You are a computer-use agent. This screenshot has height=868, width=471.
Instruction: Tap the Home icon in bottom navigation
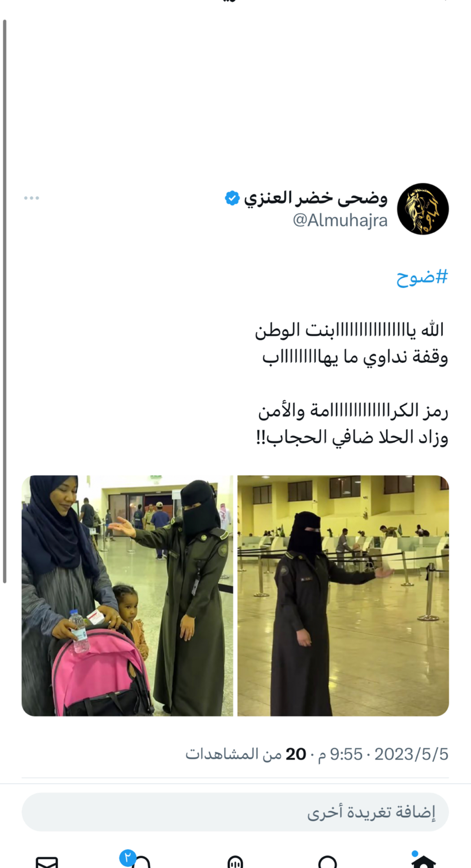(x=423, y=862)
